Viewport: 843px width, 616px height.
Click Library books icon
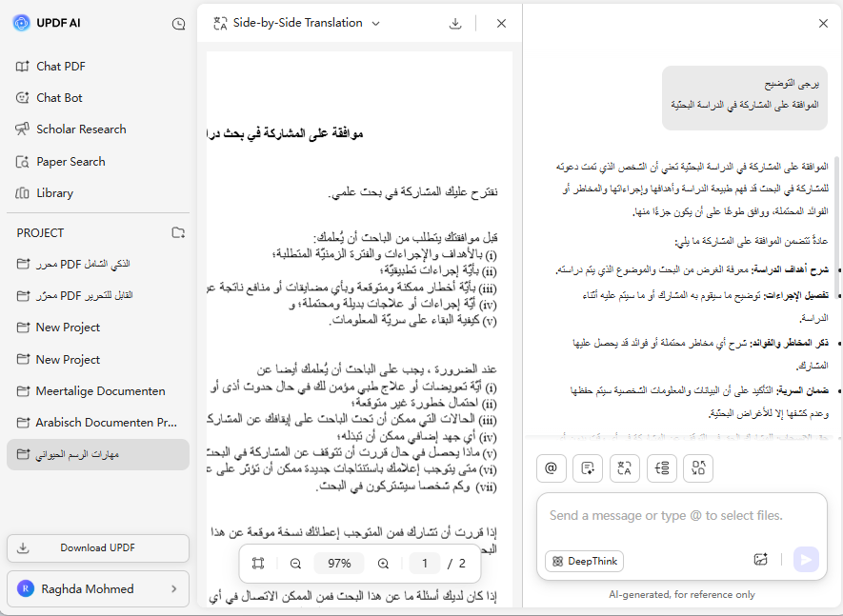click(x=22, y=193)
